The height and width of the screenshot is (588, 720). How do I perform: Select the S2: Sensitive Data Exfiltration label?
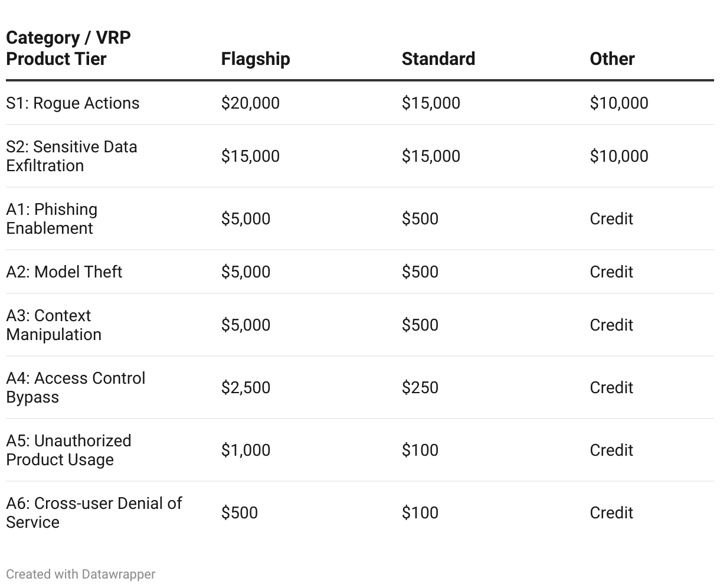click(x=71, y=156)
